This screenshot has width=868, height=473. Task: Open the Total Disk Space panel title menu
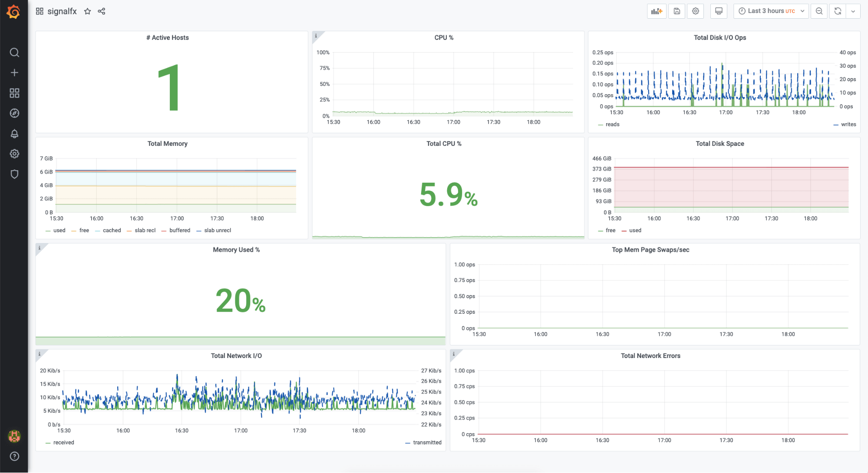(x=719, y=144)
